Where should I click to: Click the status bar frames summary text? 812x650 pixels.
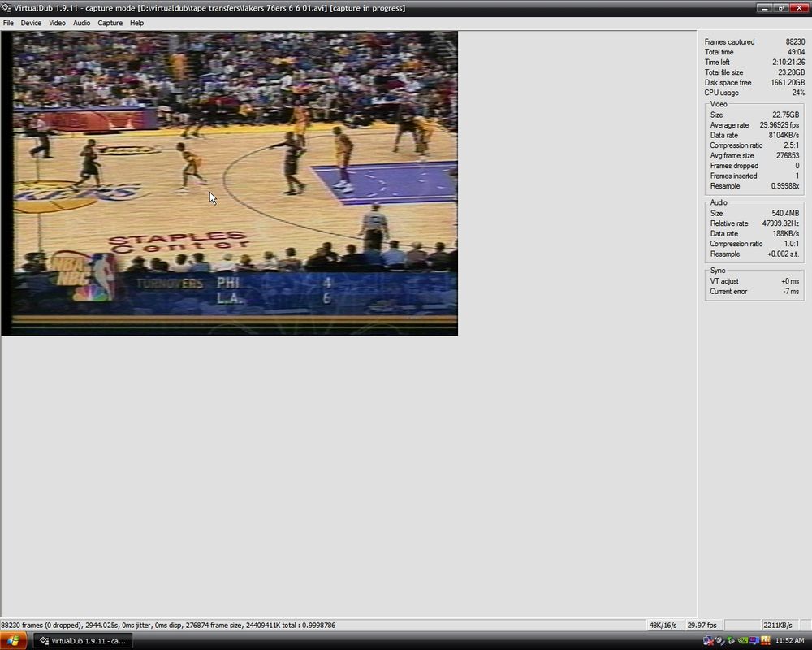168,625
